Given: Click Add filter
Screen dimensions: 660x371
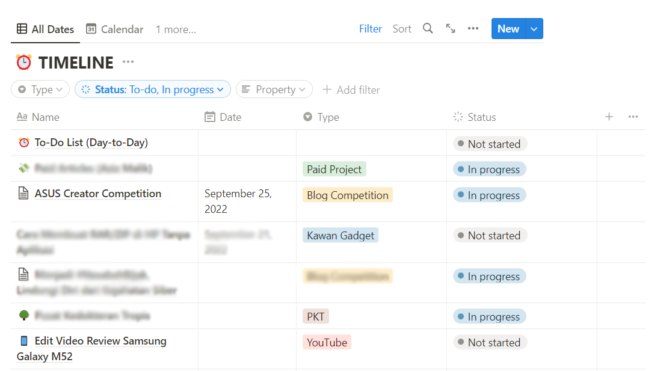Looking at the screenshot, I should tap(351, 90).
